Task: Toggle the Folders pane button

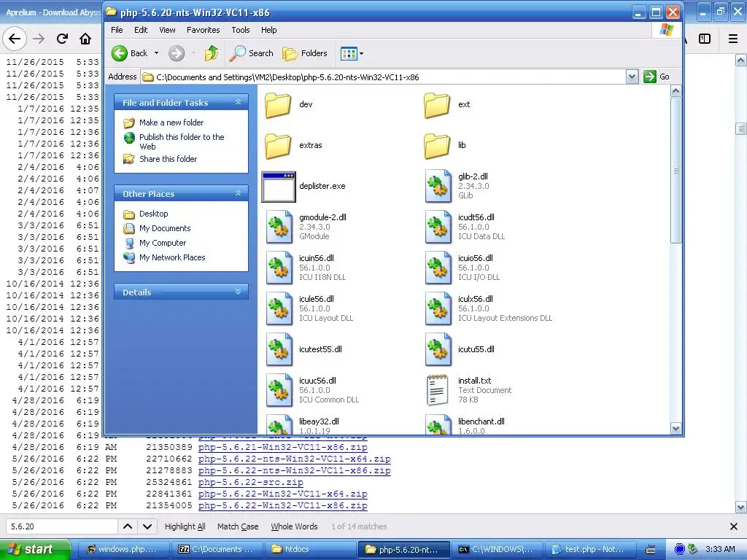Action: tap(305, 53)
